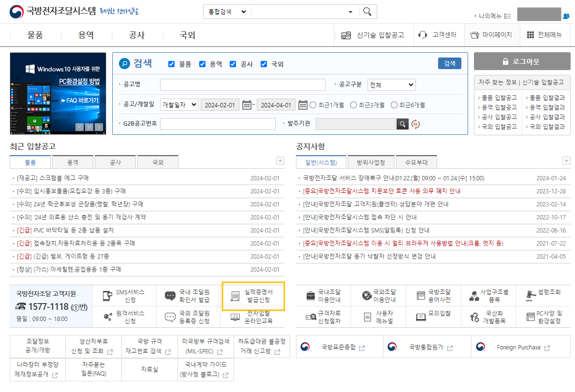
Task: Click the plus icon for 최근 입찰공고
Action: 280,161
